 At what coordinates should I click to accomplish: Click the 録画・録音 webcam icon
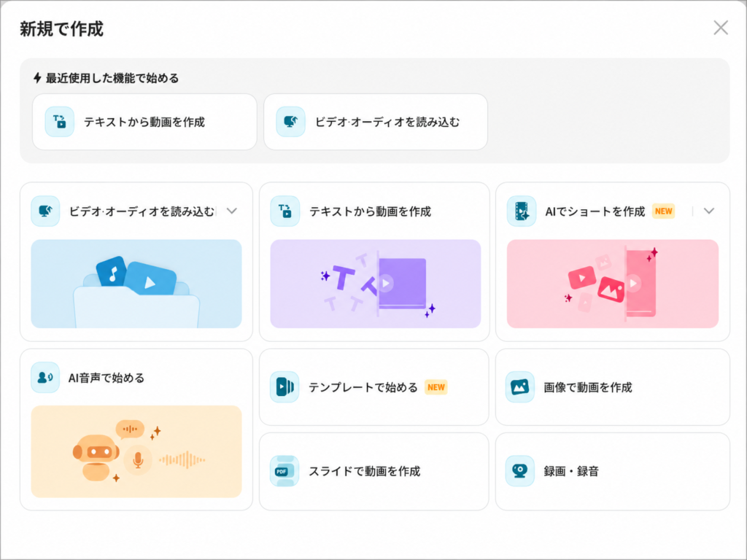point(519,471)
